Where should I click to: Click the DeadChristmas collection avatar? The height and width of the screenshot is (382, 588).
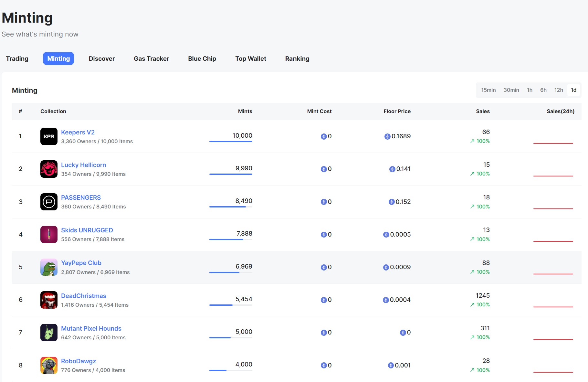pyautogui.click(x=49, y=300)
